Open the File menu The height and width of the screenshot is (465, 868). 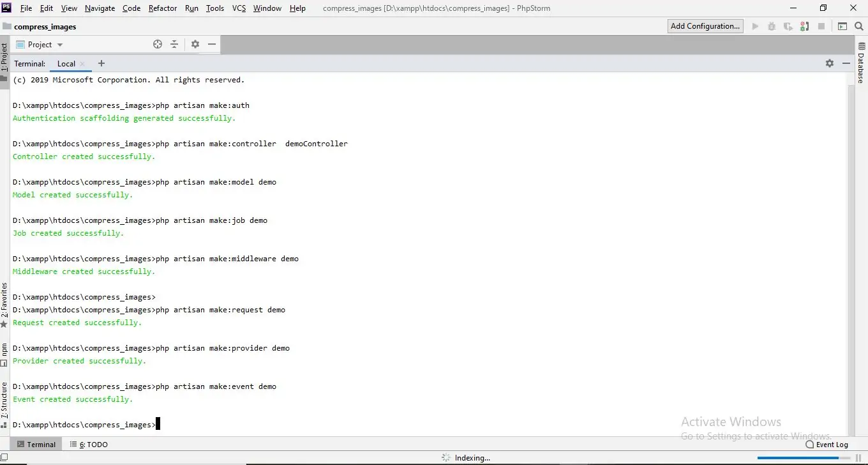point(26,8)
